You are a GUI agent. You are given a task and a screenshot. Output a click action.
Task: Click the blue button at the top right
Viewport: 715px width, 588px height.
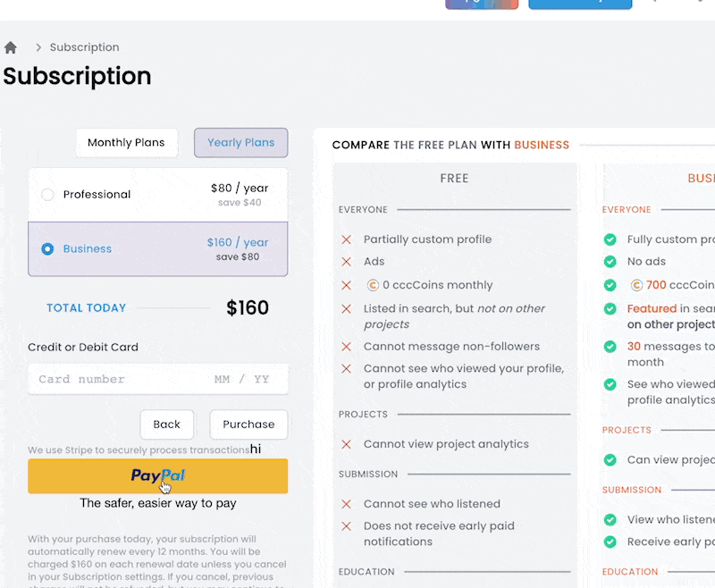(x=580, y=4)
